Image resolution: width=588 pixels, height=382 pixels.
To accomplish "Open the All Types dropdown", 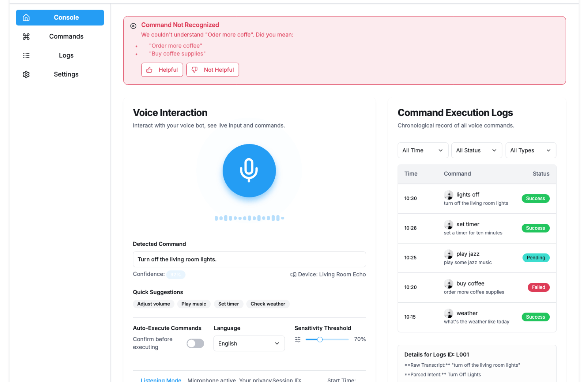I will pos(530,150).
